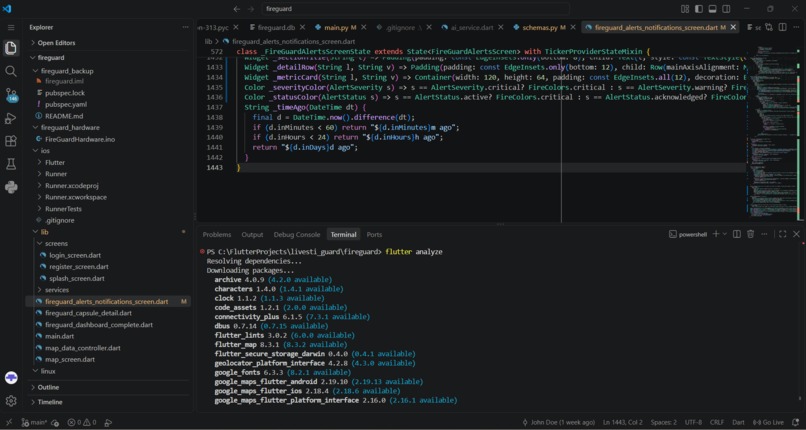Image resolution: width=806 pixels, height=430 pixels.
Task: Open the Manage gear menu
Action: tap(11, 401)
